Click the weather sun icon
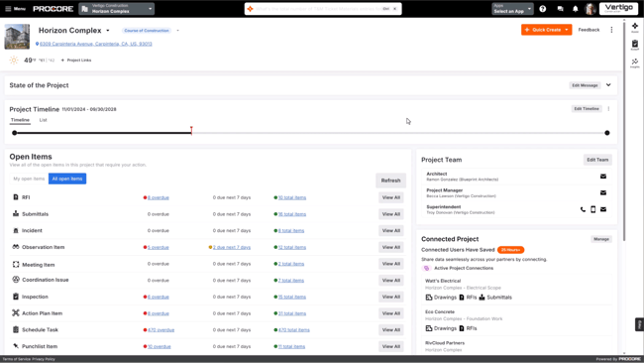 (14, 60)
